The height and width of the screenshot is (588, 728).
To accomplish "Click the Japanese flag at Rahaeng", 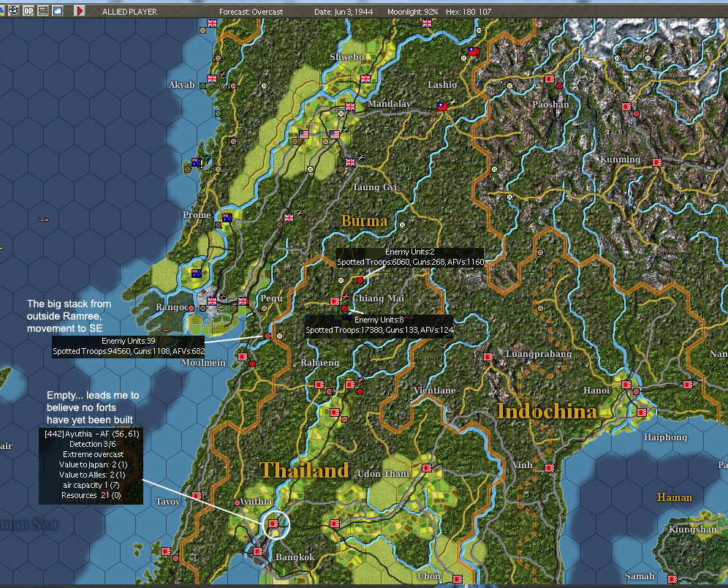I will point(319,385).
